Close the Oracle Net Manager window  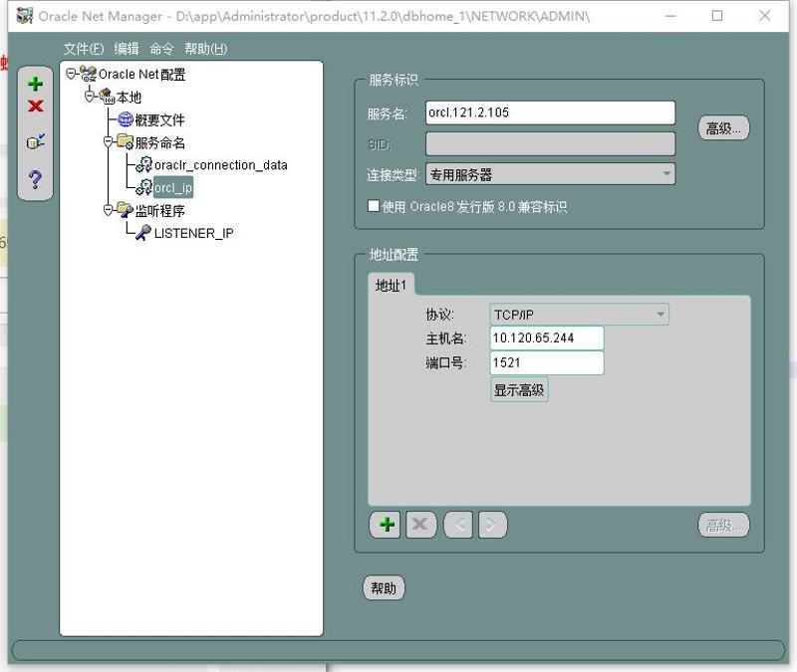(x=764, y=16)
